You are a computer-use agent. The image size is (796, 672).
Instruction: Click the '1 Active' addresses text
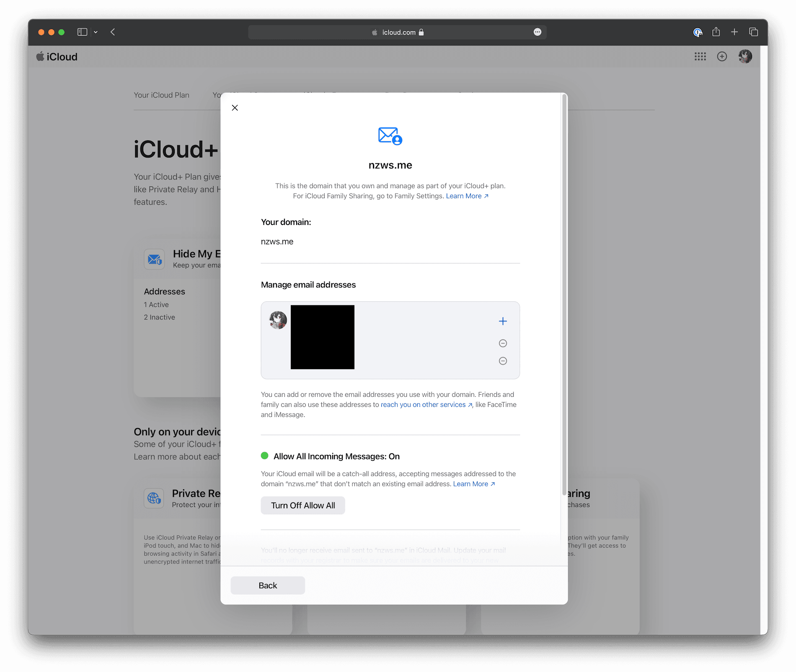click(x=156, y=305)
